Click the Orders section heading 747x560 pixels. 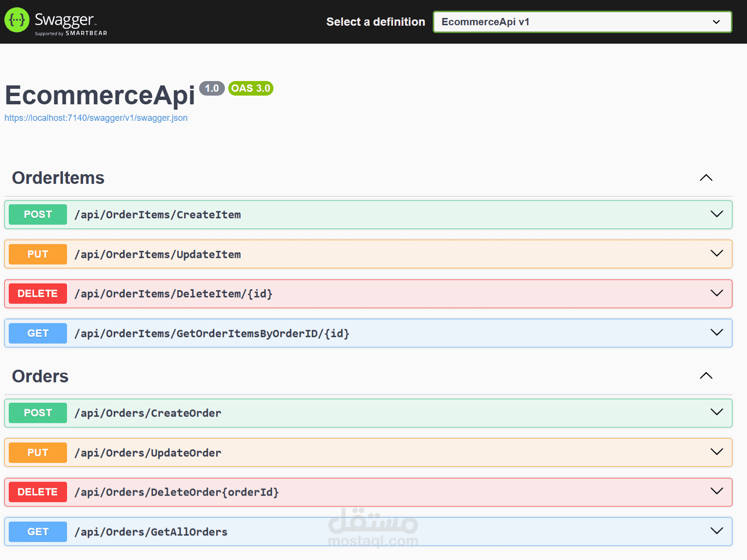pos(40,377)
